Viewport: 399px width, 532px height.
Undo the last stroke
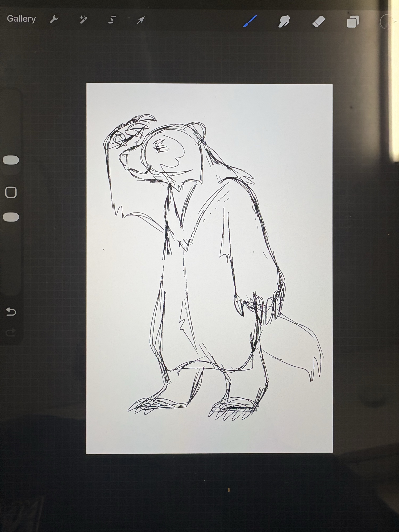click(x=11, y=311)
